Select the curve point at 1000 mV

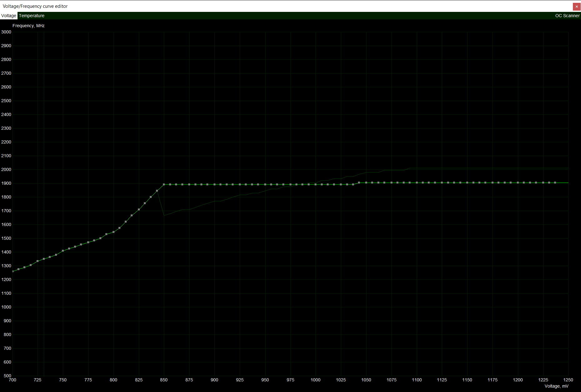click(316, 184)
